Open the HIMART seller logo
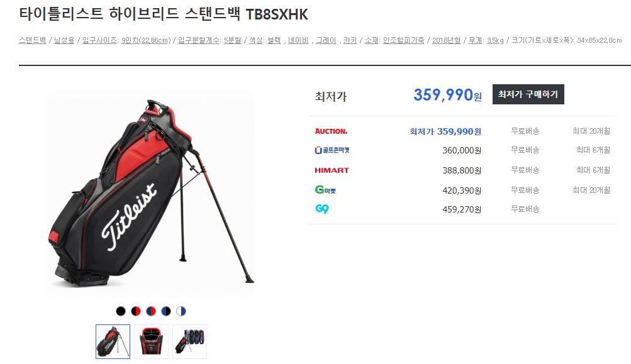The image size is (631, 364). 332,170
